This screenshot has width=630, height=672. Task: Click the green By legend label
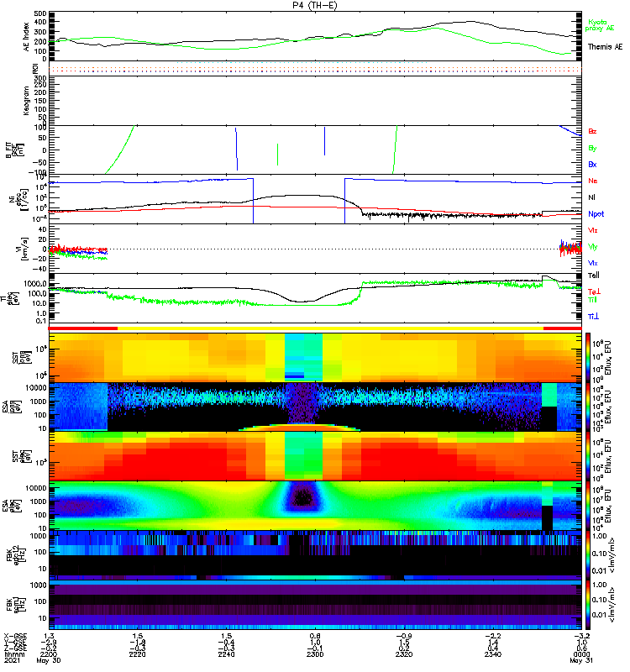[x=593, y=148]
